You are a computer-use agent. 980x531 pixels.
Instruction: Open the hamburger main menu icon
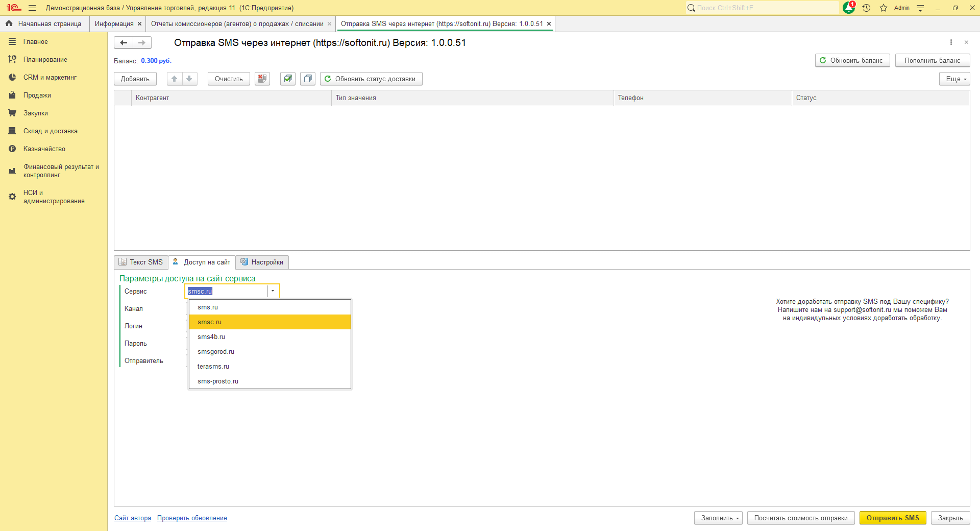(32, 8)
